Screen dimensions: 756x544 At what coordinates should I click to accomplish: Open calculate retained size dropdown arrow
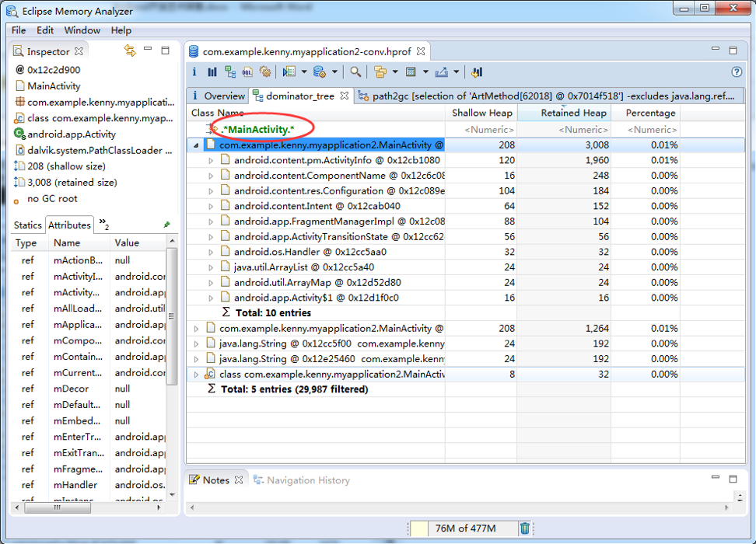point(425,72)
